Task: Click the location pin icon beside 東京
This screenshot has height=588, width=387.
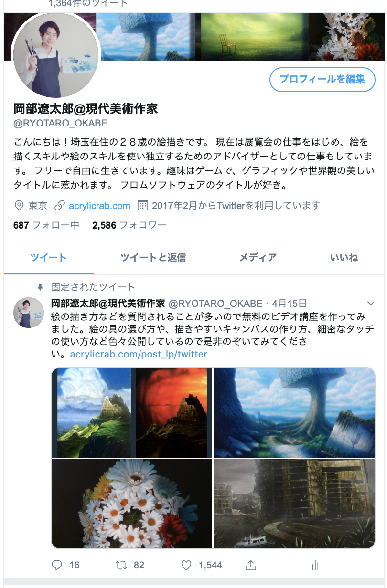Action: click(x=19, y=206)
